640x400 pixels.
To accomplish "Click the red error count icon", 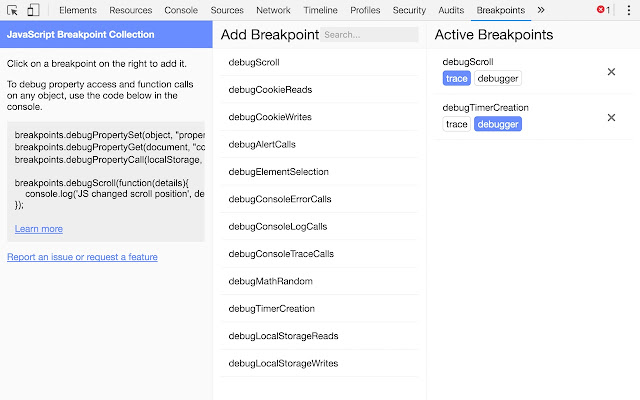I will (x=603, y=10).
